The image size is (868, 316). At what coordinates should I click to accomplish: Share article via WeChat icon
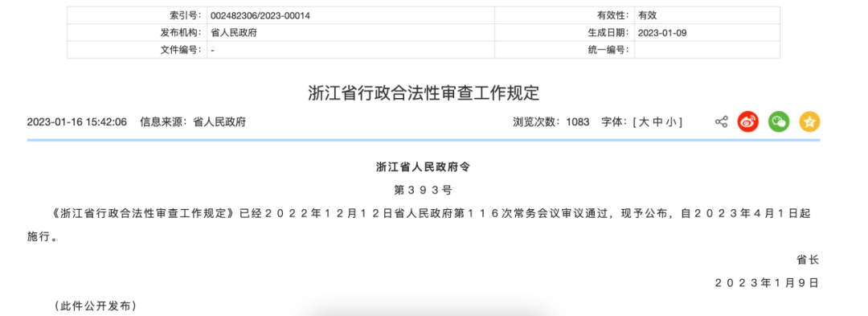click(x=778, y=121)
